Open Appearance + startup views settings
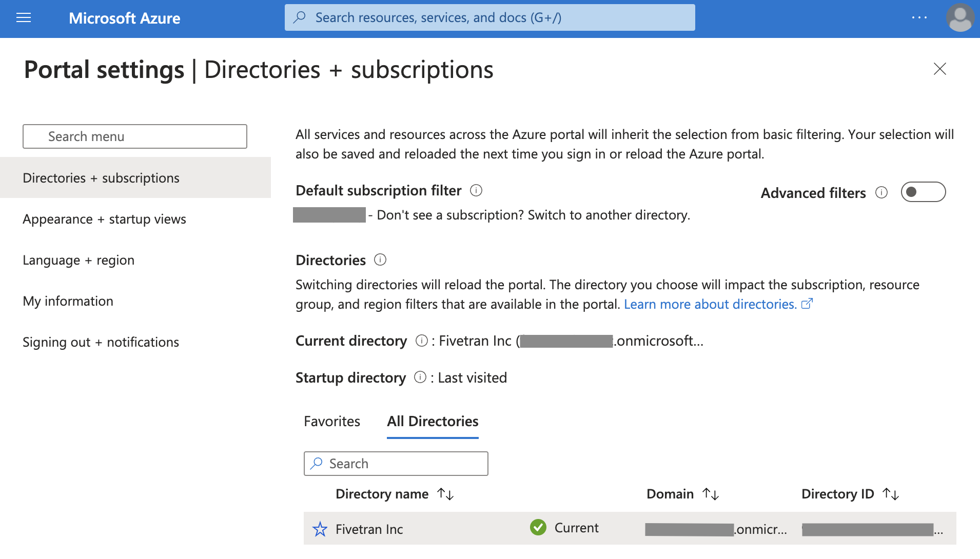Image resolution: width=980 pixels, height=559 pixels. click(x=104, y=219)
